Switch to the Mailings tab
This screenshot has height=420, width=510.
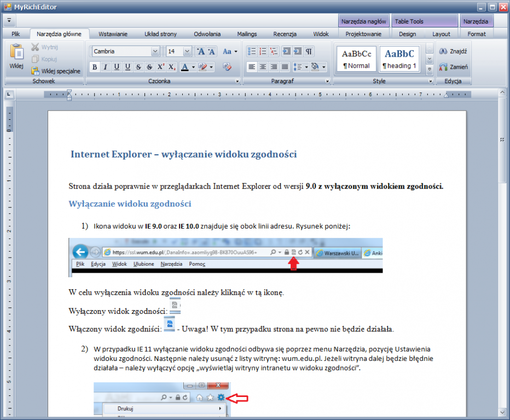[x=247, y=34]
